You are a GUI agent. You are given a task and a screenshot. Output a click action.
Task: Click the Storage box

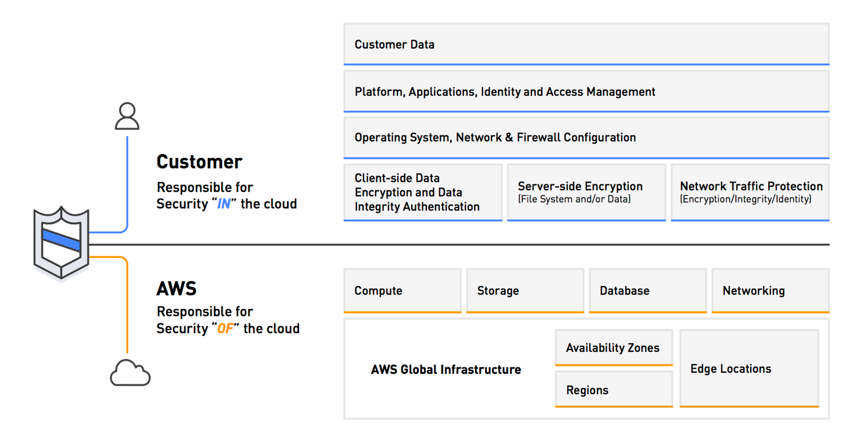[x=525, y=290]
